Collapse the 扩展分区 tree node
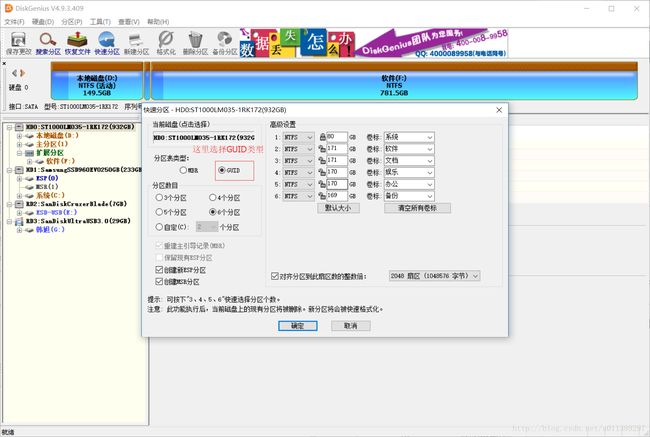650x437 pixels. tap(19, 153)
